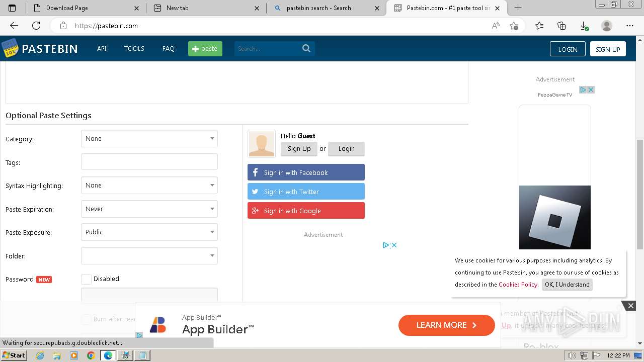This screenshot has width=644, height=362.
Task: Open API menu item
Action: [x=102, y=49]
